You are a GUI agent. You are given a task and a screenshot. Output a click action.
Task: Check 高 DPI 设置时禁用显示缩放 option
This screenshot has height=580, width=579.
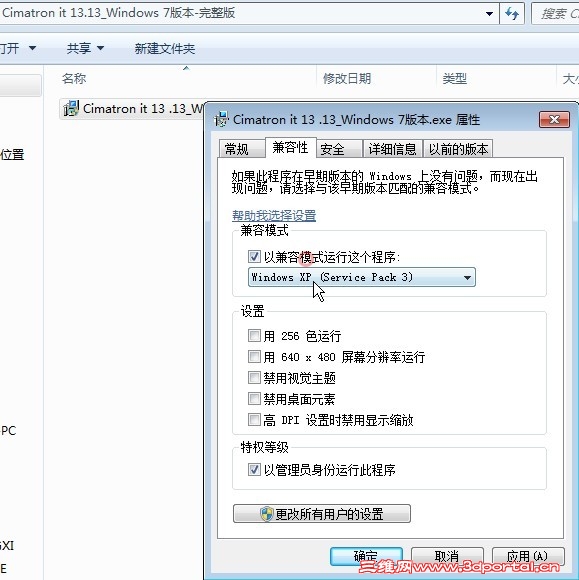click(x=254, y=420)
